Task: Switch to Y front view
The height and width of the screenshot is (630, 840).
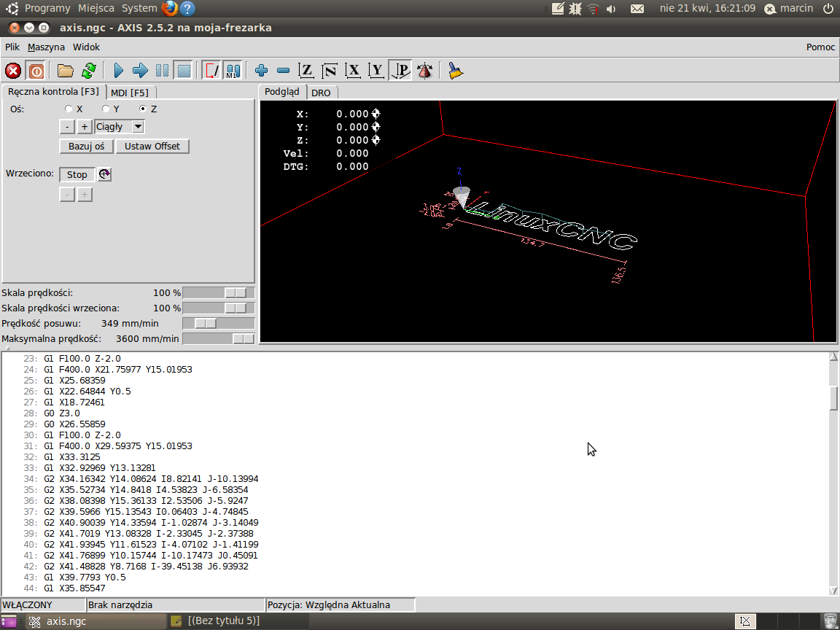Action: 376,71
